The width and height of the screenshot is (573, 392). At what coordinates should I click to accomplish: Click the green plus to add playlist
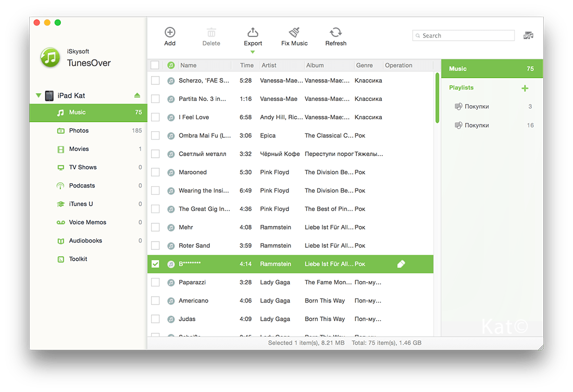[525, 88]
